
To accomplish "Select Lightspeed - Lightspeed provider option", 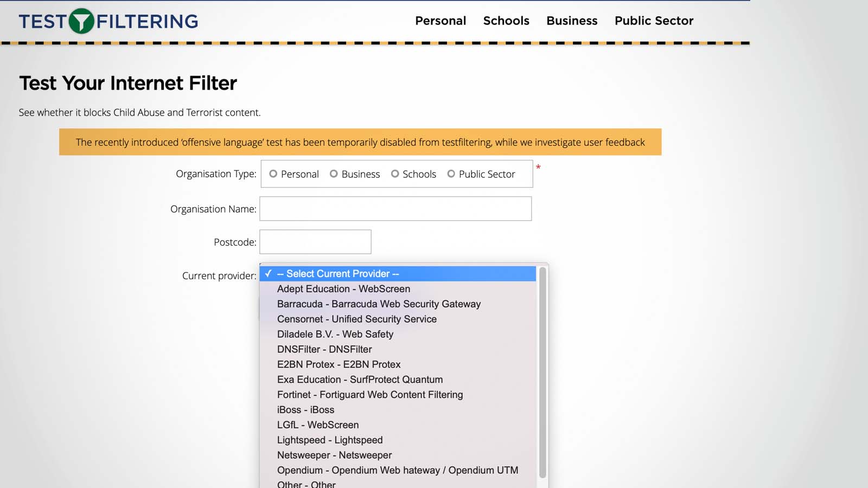I will coord(329,440).
